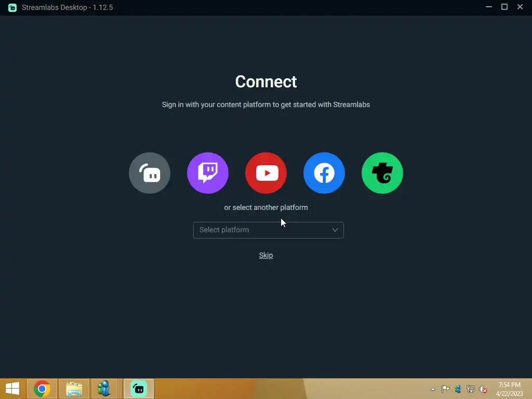Connect using the Twitch icon

(208, 173)
